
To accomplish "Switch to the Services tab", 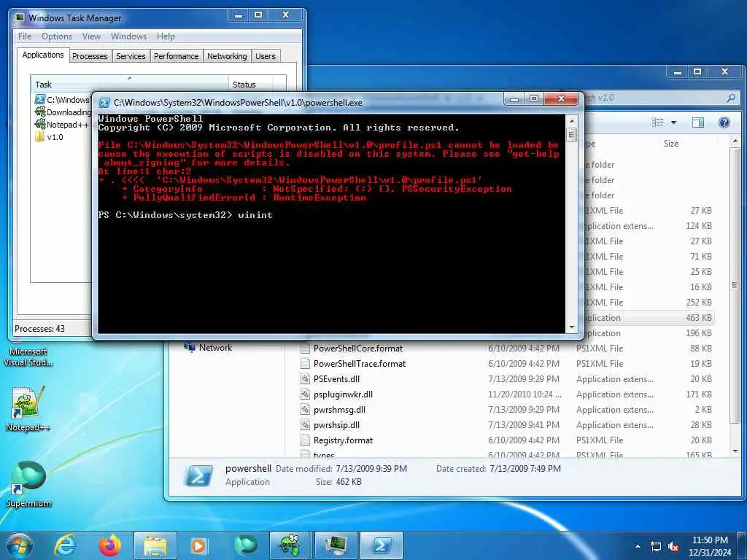I will click(x=131, y=56).
